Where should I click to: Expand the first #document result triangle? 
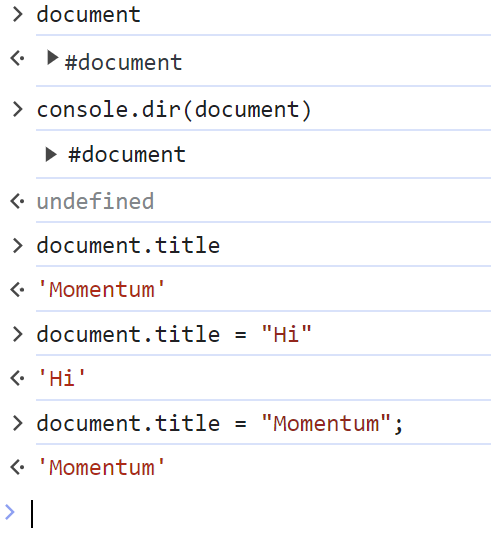[x=52, y=58]
